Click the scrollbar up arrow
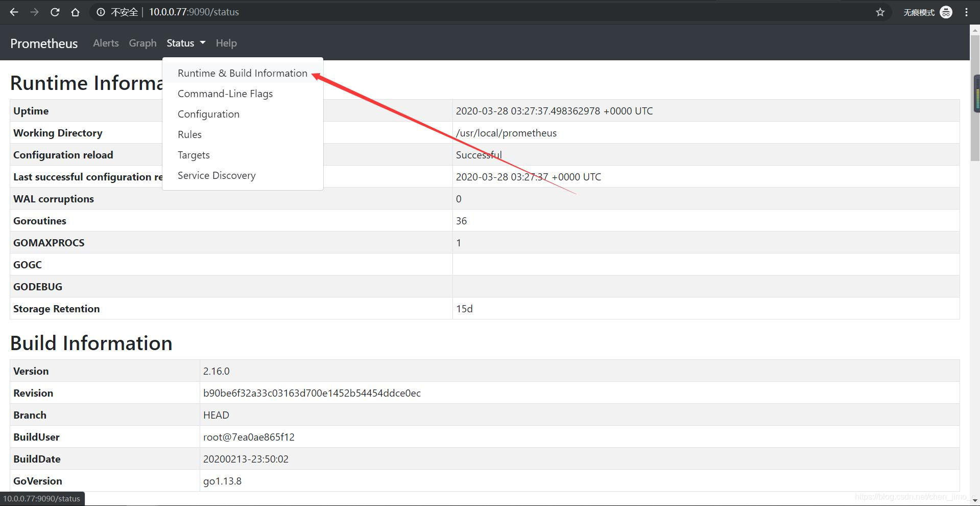Viewport: 980px width, 506px height. pos(975,30)
